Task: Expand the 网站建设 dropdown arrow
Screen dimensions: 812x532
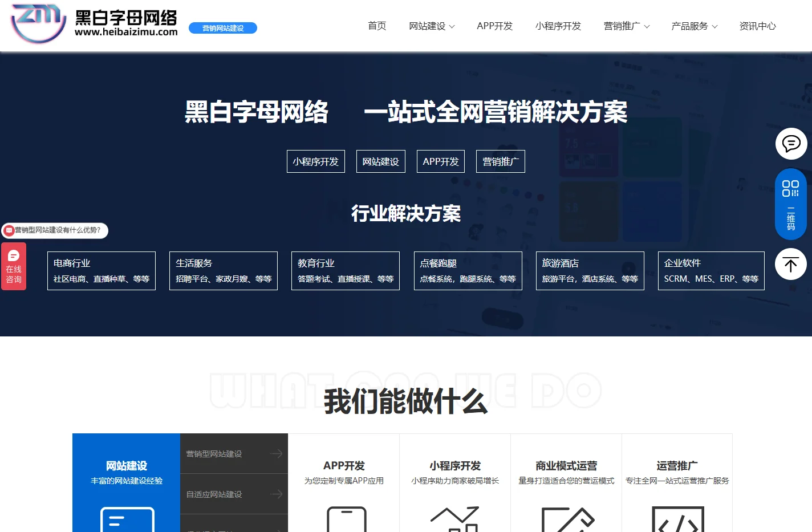Action: [x=452, y=27]
